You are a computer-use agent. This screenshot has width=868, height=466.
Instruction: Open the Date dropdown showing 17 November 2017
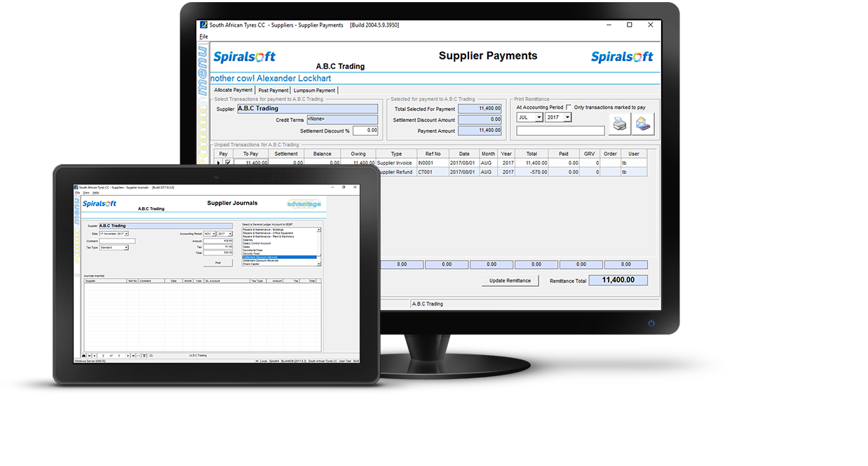point(126,234)
